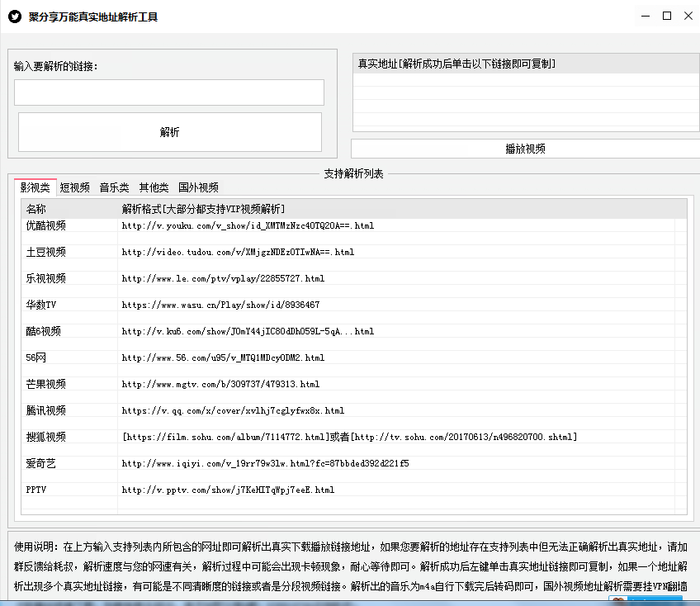The width and height of the screenshot is (700, 606).
Task: Select the 优酷视频 row name
Action: [46, 225]
